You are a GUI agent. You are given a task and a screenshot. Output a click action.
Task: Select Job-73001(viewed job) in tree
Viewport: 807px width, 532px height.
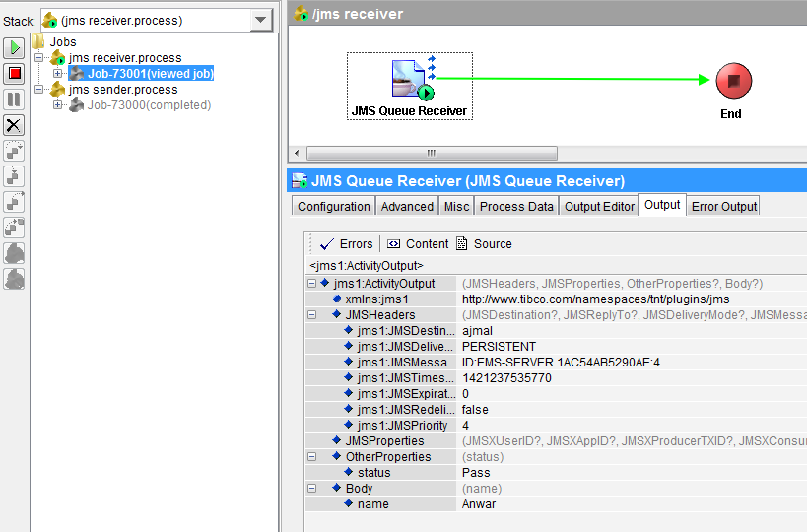coord(142,74)
